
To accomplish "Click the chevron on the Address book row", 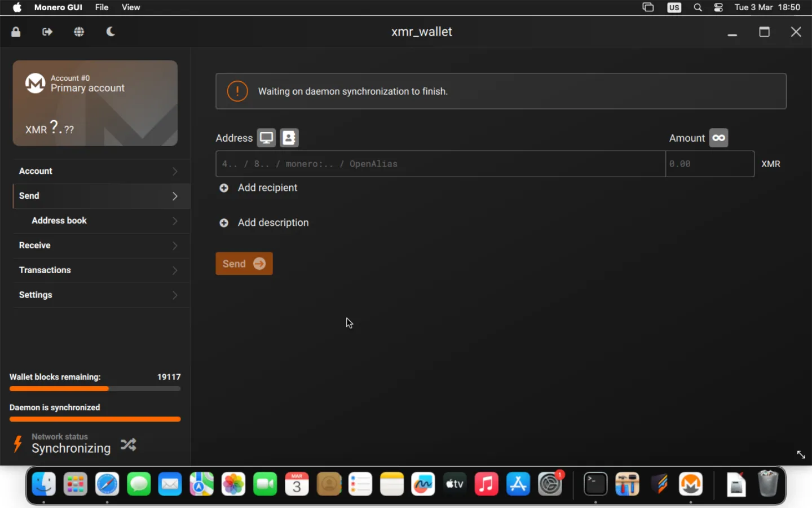I will click(x=175, y=221).
